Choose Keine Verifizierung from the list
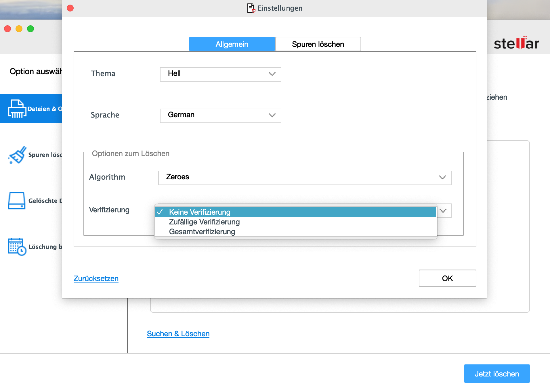Screen dimensions: 550x392 coord(295,212)
